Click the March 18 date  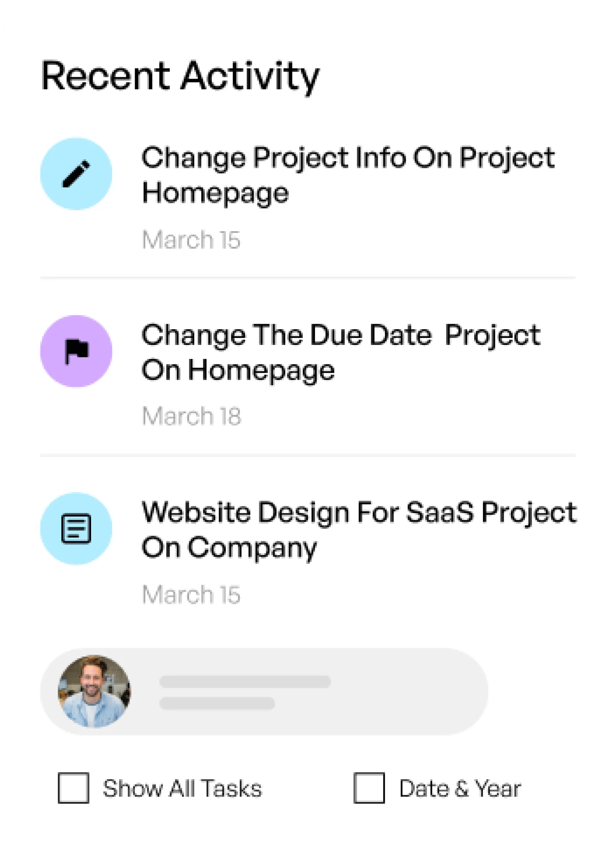(x=191, y=416)
